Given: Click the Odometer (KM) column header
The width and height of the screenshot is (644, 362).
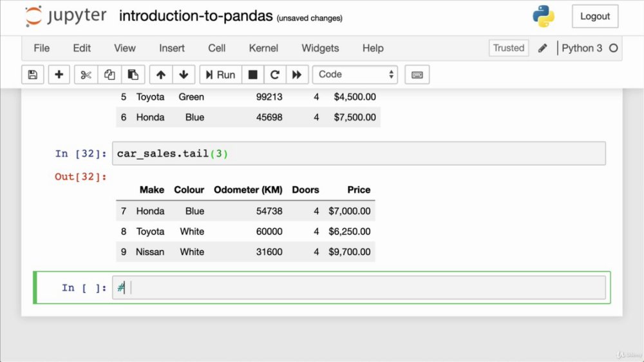Looking at the screenshot, I should tap(248, 190).
